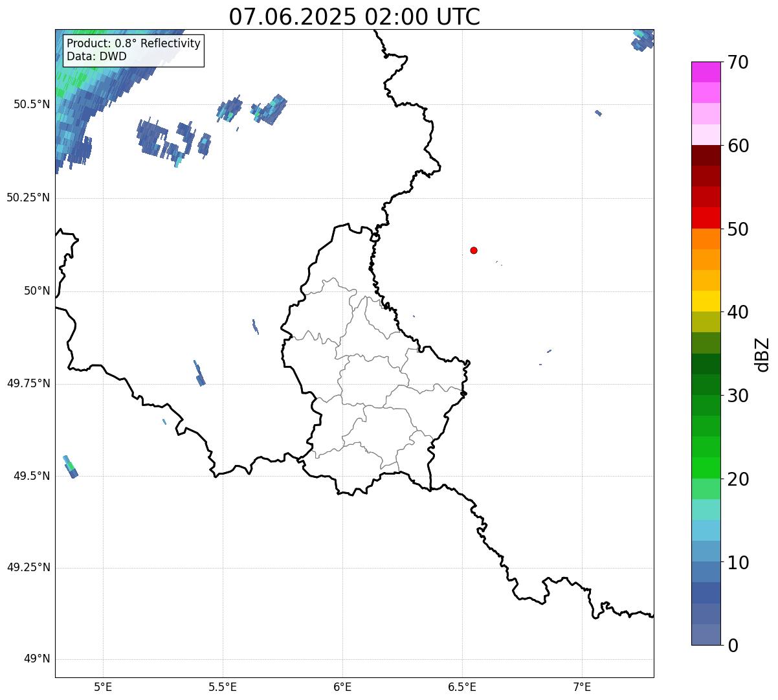Click colorbar tick label 60

pyautogui.click(x=738, y=146)
